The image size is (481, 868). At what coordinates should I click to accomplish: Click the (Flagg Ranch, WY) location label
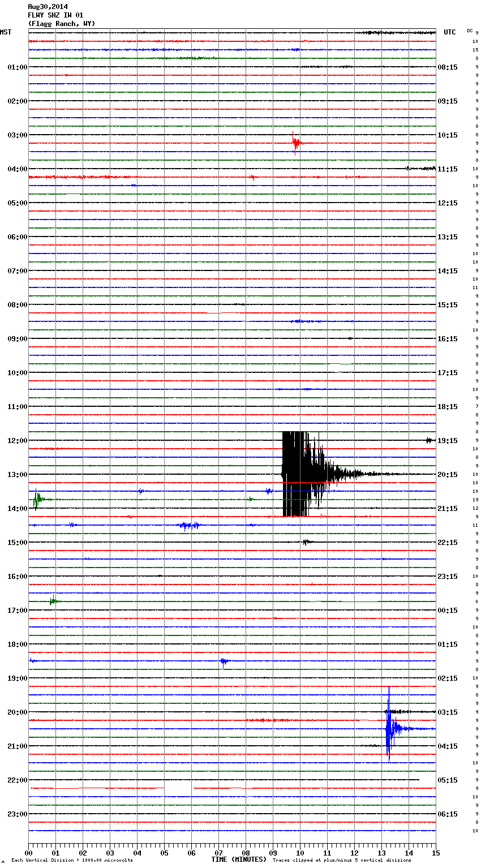[62, 24]
